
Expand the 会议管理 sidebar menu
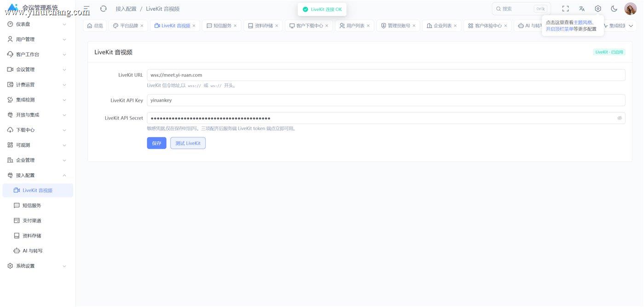38,70
